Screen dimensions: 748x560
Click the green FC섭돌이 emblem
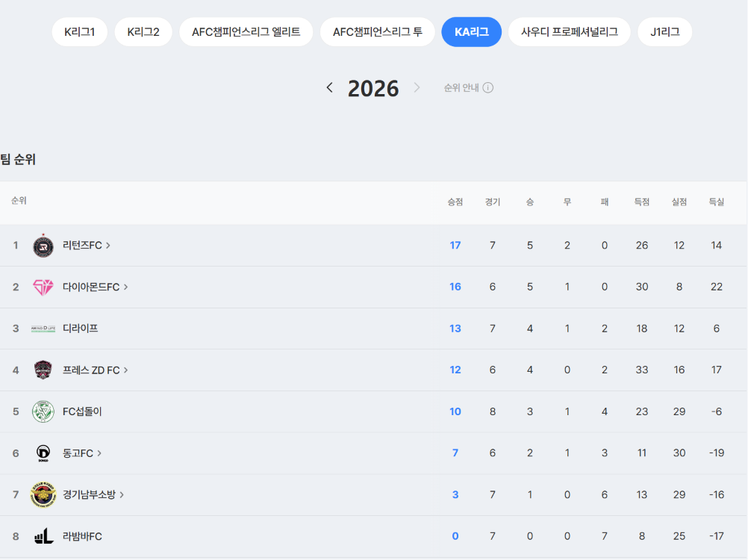tap(43, 411)
